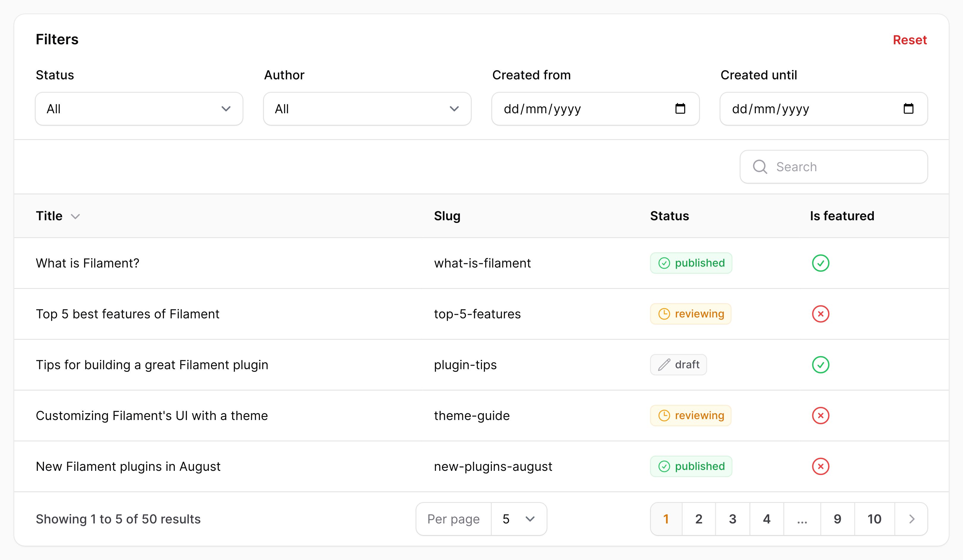Click the slug plugin-tips
Screen dimensions: 963x560
(465, 365)
